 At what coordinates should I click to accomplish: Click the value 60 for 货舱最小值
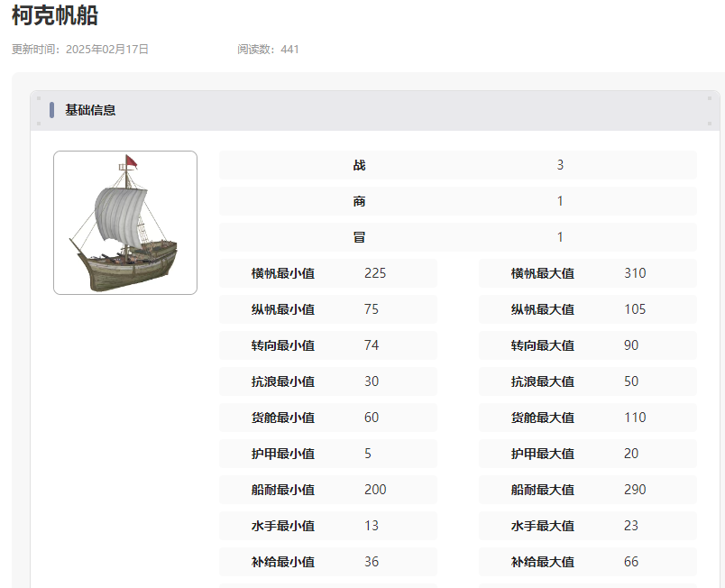coord(372,418)
